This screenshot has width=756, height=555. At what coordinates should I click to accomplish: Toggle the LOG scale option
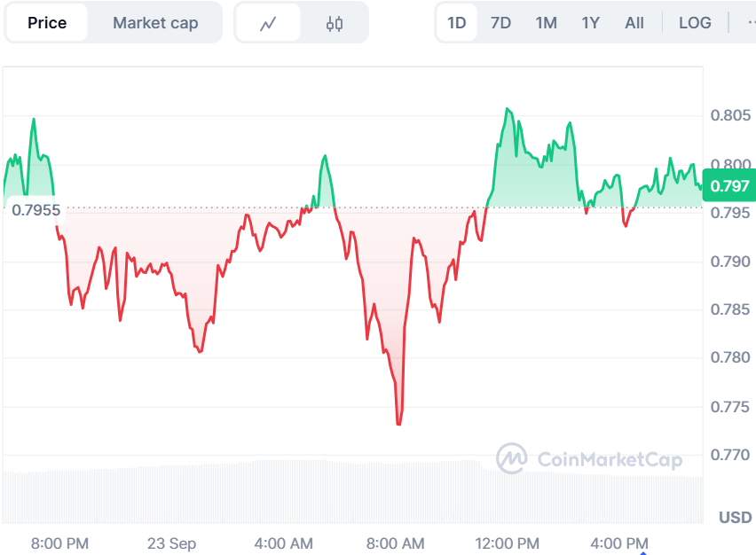coord(695,23)
